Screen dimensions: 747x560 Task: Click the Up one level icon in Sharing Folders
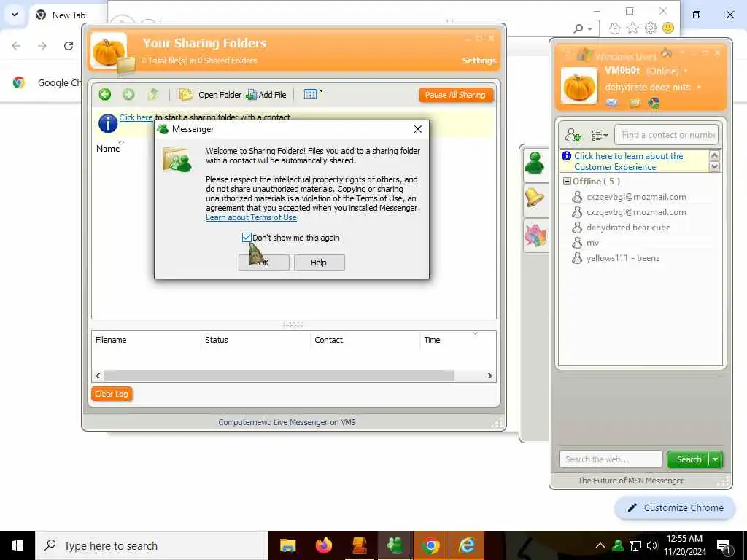click(152, 94)
